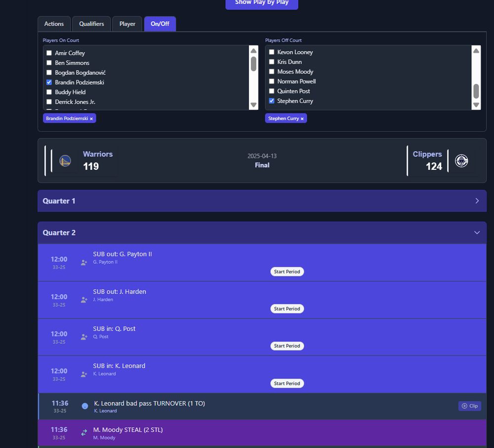Screen dimensions: 494x448
Task: Click Players Off Court scrollbar thumb
Action: click(476, 91)
